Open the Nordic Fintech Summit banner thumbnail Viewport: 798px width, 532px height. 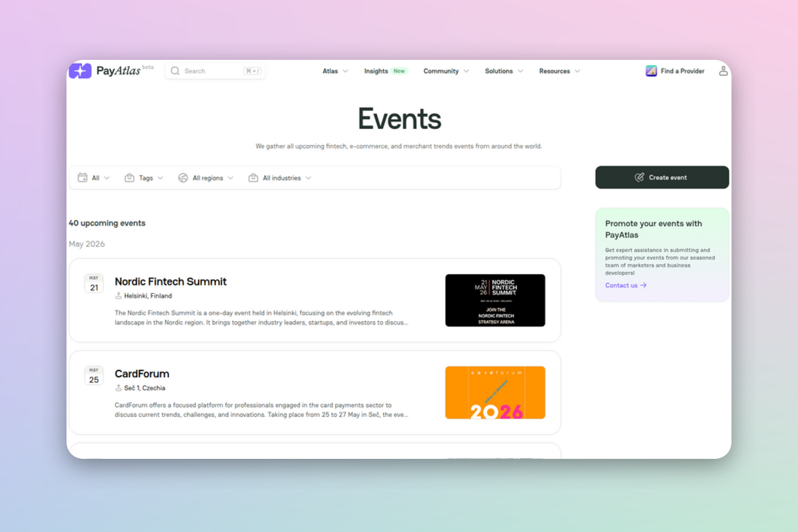coord(495,301)
